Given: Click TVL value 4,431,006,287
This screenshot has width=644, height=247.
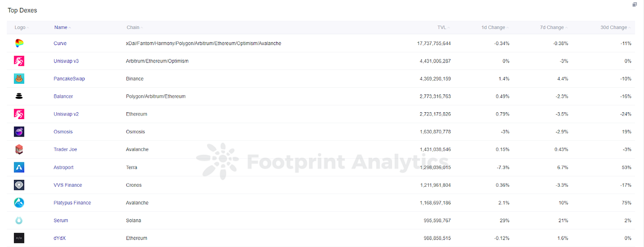Looking at the screenshot, I should (435, 61).
